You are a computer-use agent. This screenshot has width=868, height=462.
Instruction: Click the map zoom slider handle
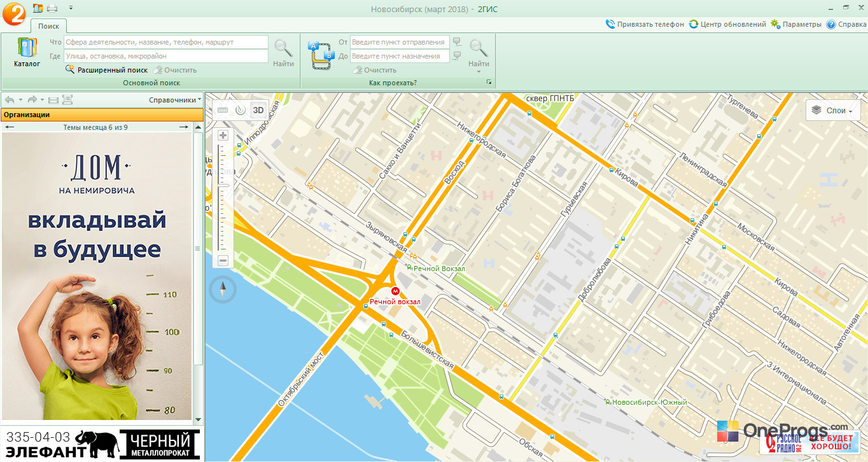(223, 185)
